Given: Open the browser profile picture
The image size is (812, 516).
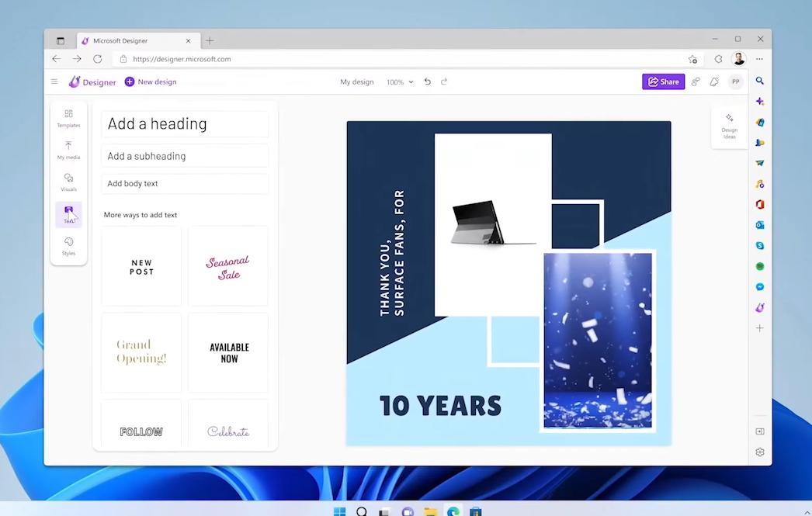Looking at the screenshot, I should (739, 58).
